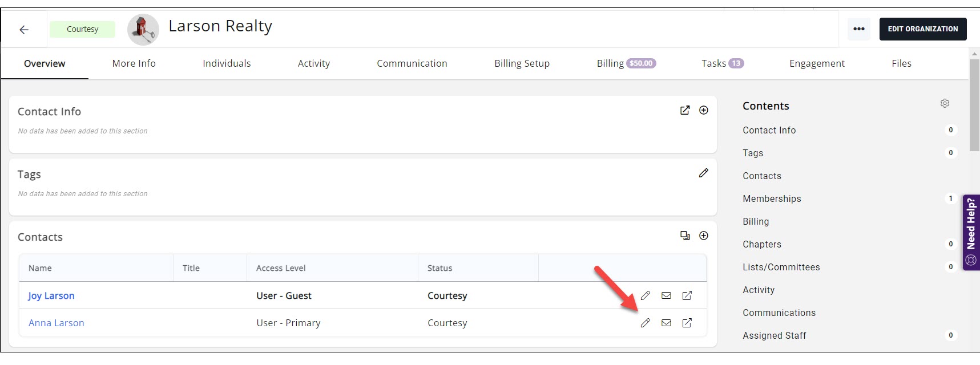Screen dimensions: 980x365
Task: Open the Tasks tab
Action: (722, 63)
